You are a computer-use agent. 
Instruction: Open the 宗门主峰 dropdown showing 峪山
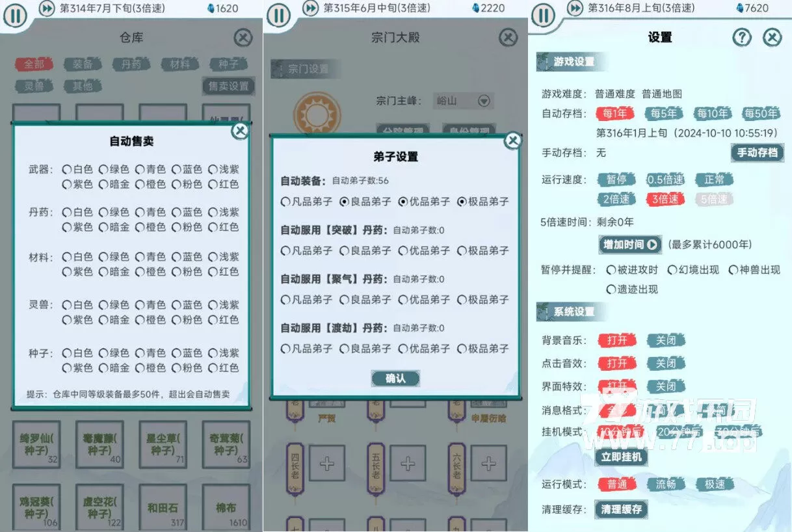[483, 101]
